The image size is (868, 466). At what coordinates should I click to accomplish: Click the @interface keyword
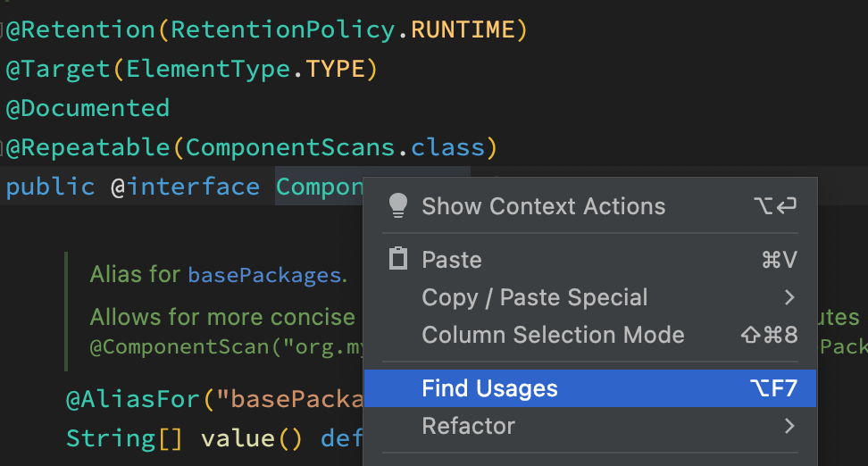click(185, 187)
